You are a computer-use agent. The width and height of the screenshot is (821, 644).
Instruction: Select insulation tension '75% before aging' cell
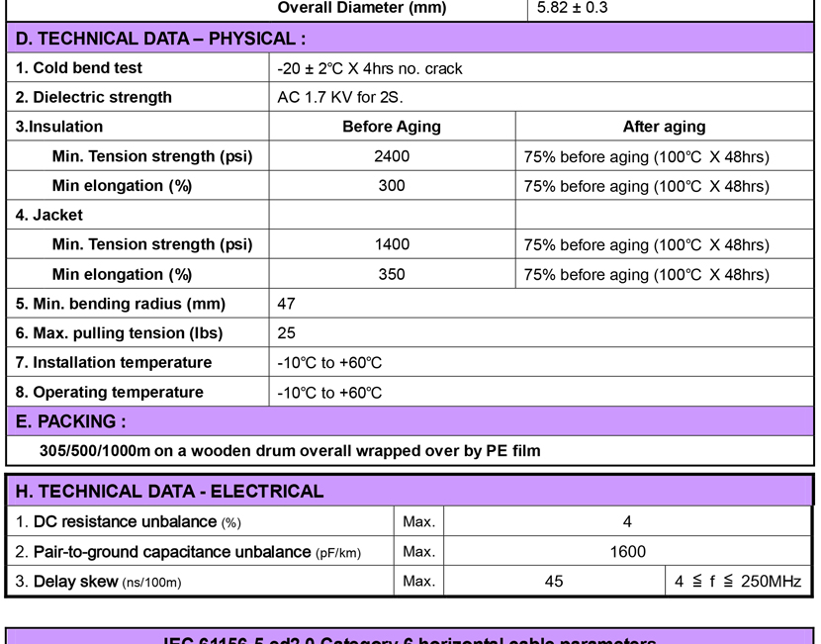647,156
